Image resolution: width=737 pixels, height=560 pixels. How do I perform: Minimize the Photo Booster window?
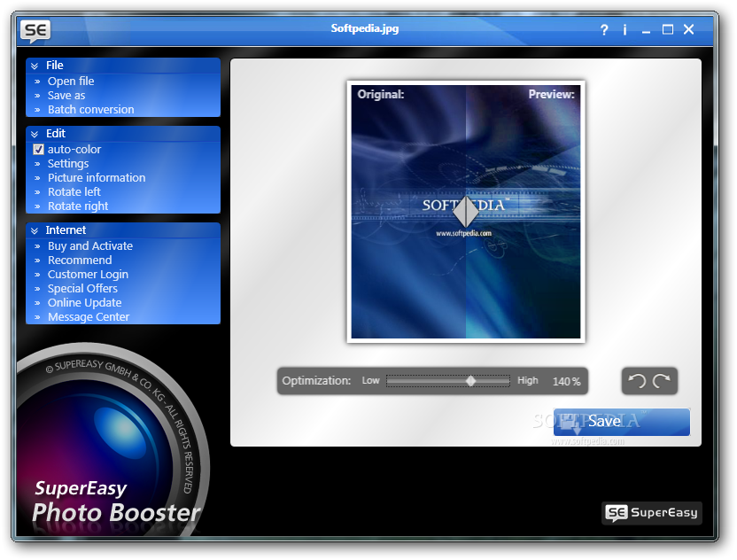(646, 31)
